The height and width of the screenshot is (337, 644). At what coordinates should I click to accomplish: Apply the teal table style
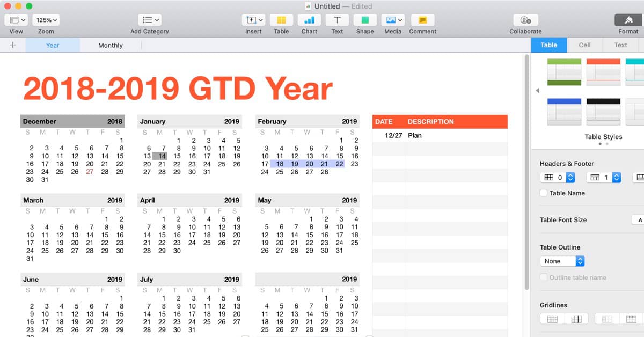(635, 72)
